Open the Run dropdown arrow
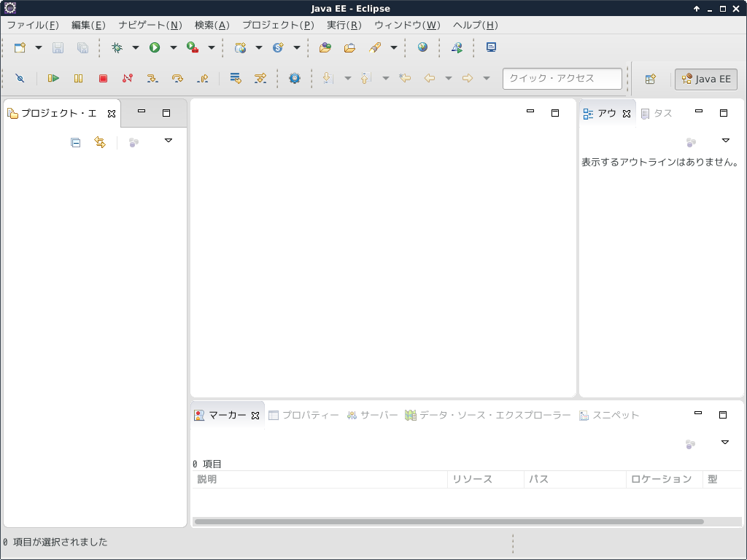747x560 pixels. pos(174,47)
